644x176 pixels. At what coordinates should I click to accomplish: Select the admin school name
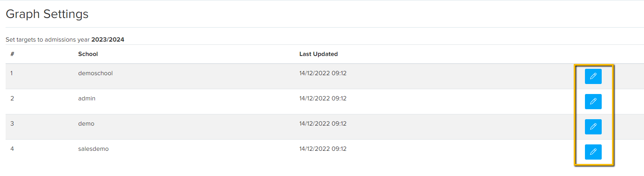pyautogui.click(x=87, y=98)
